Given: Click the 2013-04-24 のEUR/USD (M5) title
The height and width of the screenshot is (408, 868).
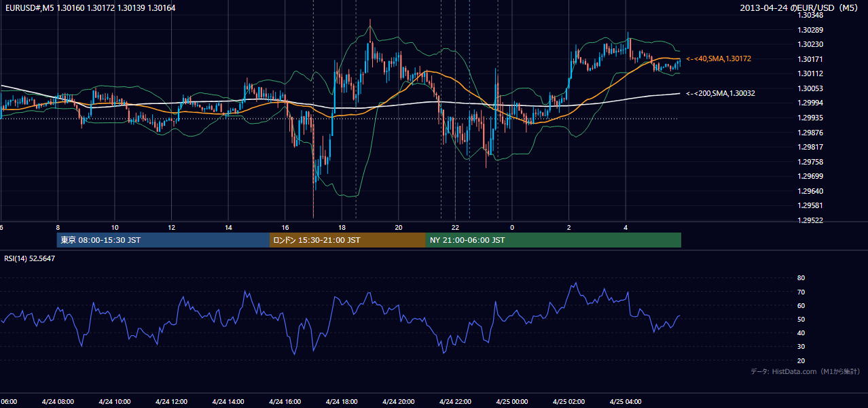Looking at the screenshot, I should pyautogui.click(x=800, y=7).
